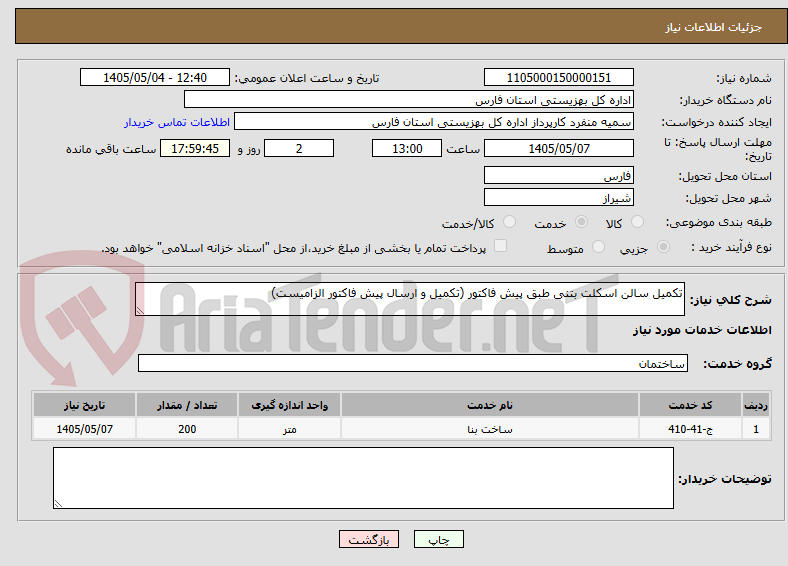Screen dimensions: 788x566
Task: Click the description textarea resize handle
Action: click(x=140, y=311)
